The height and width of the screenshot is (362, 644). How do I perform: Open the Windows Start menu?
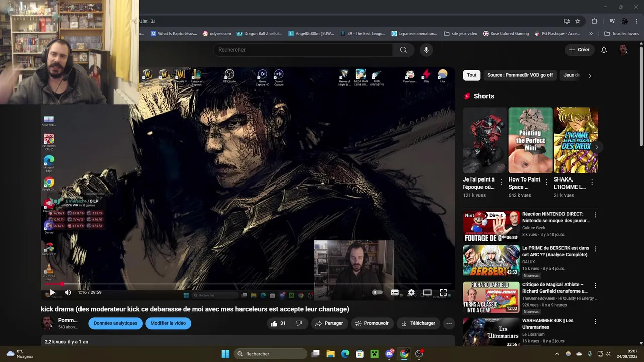[x=225, y=354]
